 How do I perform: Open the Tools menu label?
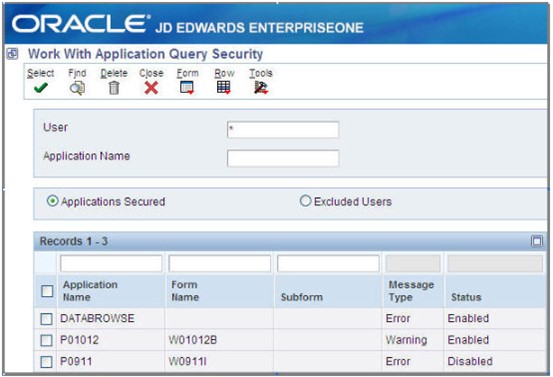(261, 73)
